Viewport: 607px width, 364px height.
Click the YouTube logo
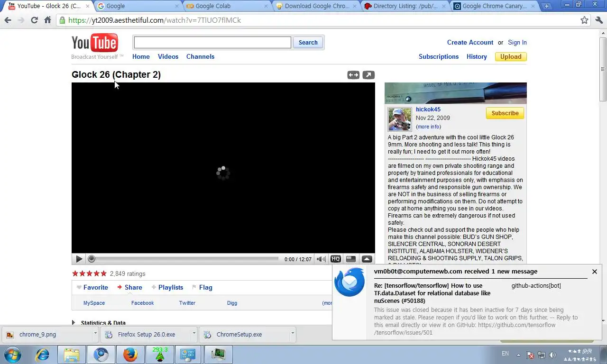point(95,43)
